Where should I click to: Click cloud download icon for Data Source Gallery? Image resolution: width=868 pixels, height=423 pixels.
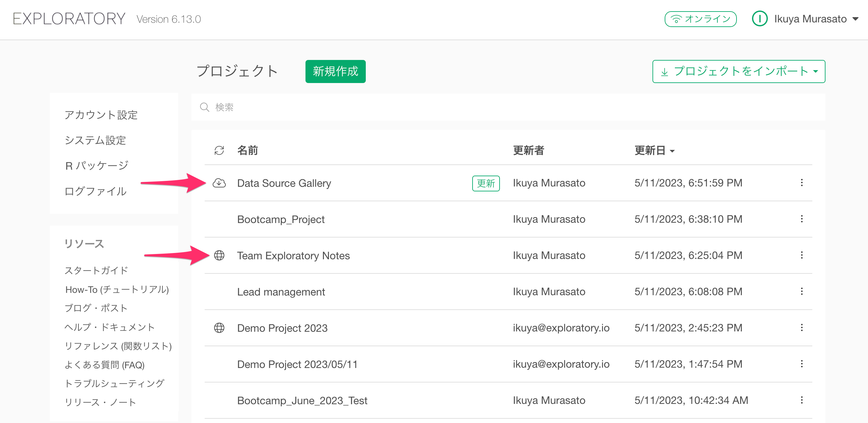click(x=219, y=183)
